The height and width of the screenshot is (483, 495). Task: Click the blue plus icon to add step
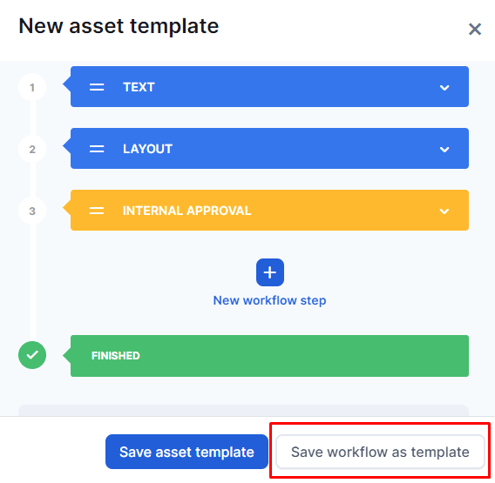tap(270, 272)
